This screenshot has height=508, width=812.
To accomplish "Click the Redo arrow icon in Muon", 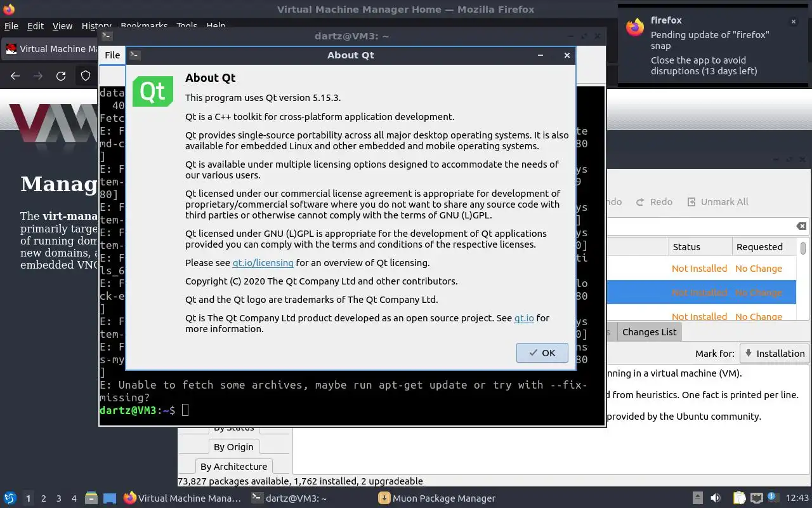I will (640, 202).
